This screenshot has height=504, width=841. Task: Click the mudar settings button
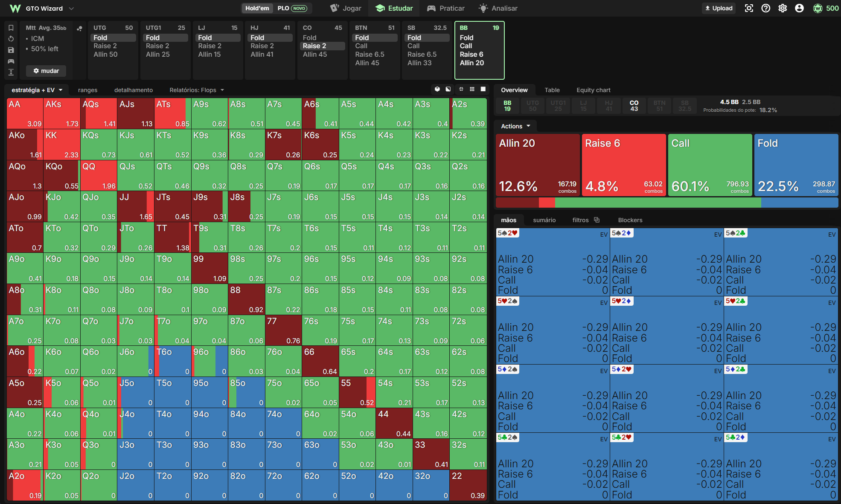point(46,71)
